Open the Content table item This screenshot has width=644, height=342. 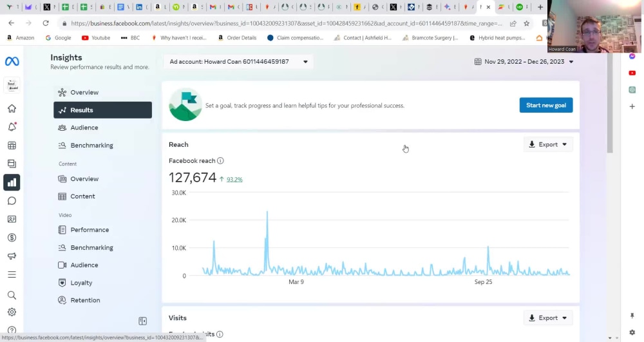coord(102,196)
